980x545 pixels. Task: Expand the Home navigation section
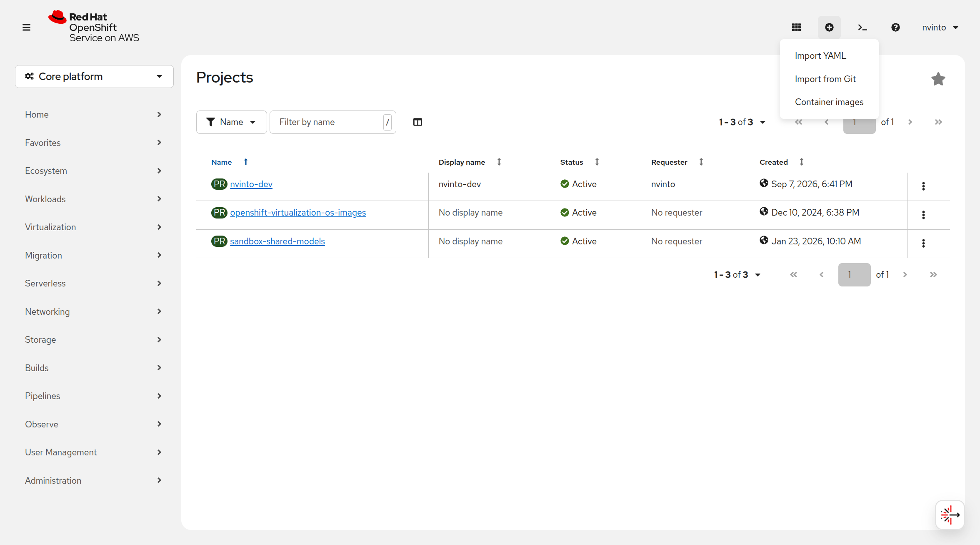click(94, 114)
